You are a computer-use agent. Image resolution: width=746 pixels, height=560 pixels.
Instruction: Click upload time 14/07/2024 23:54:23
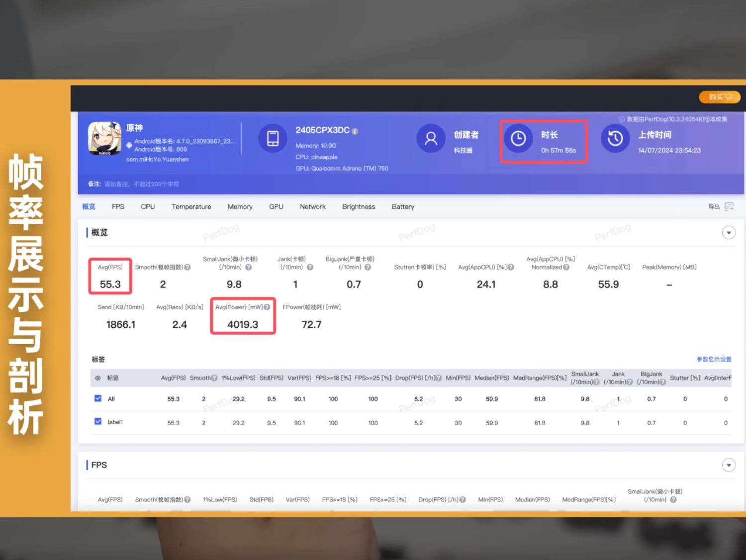[669, 150]
